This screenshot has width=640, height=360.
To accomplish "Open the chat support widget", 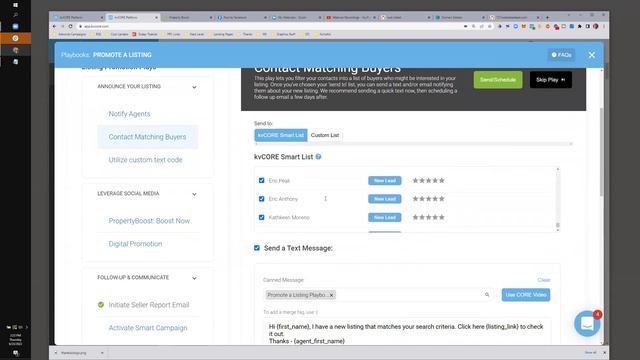I will (587, 323).
